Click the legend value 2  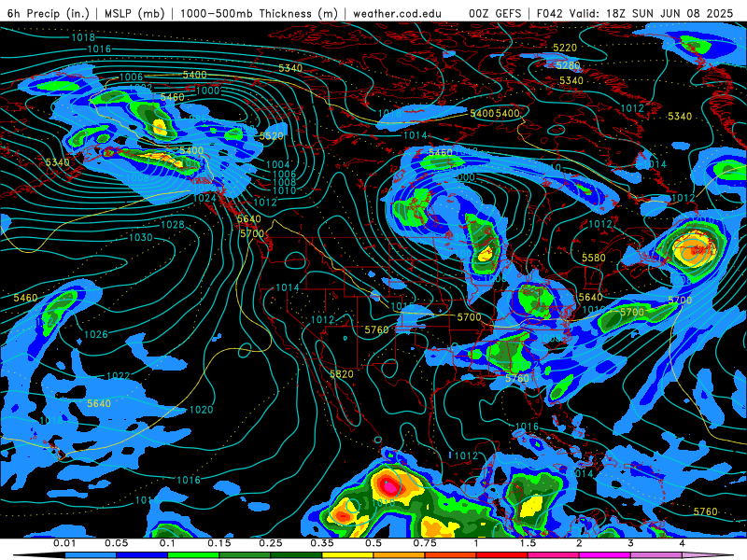pyautogui.click(x=579, y=543)
